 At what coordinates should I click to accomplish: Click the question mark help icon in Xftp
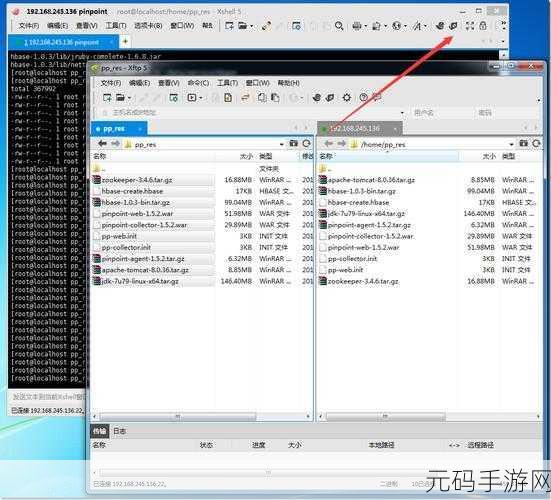click(x=364, y=97)
